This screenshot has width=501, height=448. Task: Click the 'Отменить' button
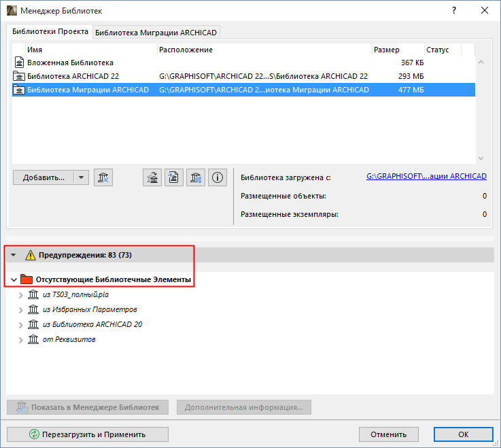point(389,434)
